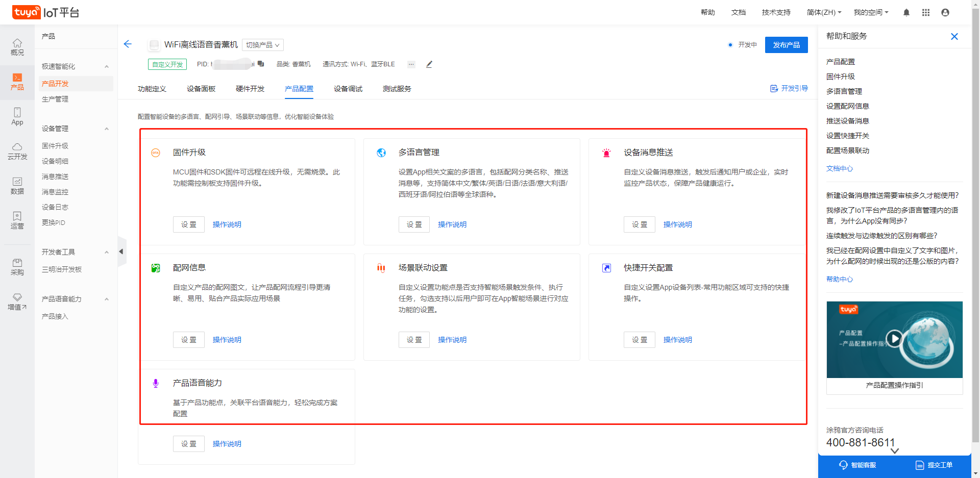Go back with the left arrow icon
The width and height of the screenshot is (980, 478).
[x=128, y=44]
